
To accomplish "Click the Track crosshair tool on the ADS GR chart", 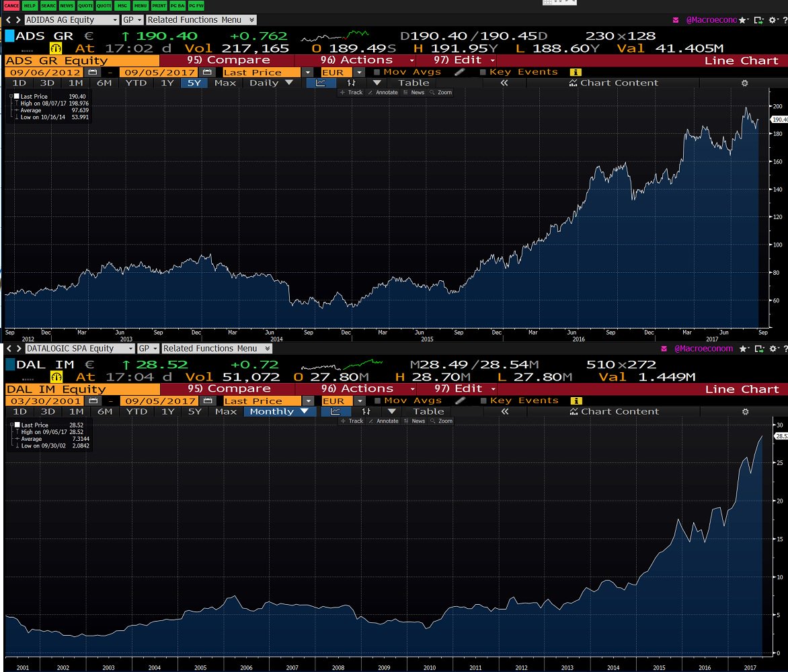I will [351, 93].
